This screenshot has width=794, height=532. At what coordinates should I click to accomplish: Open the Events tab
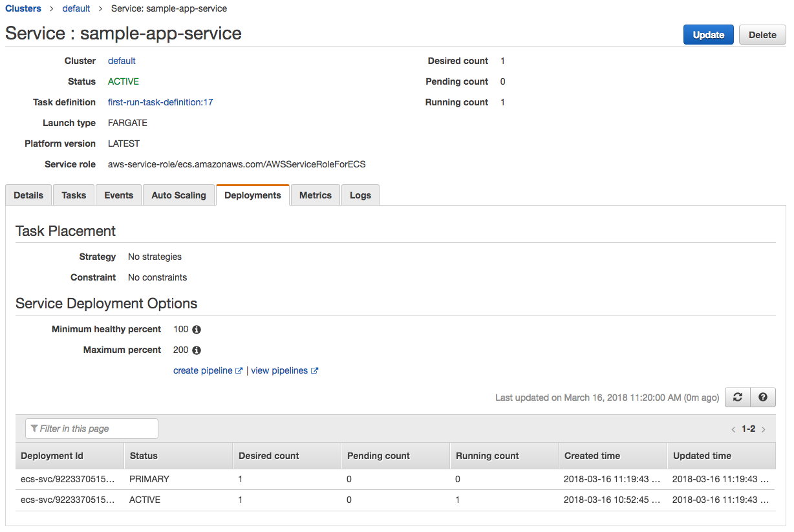pos(119,195)
